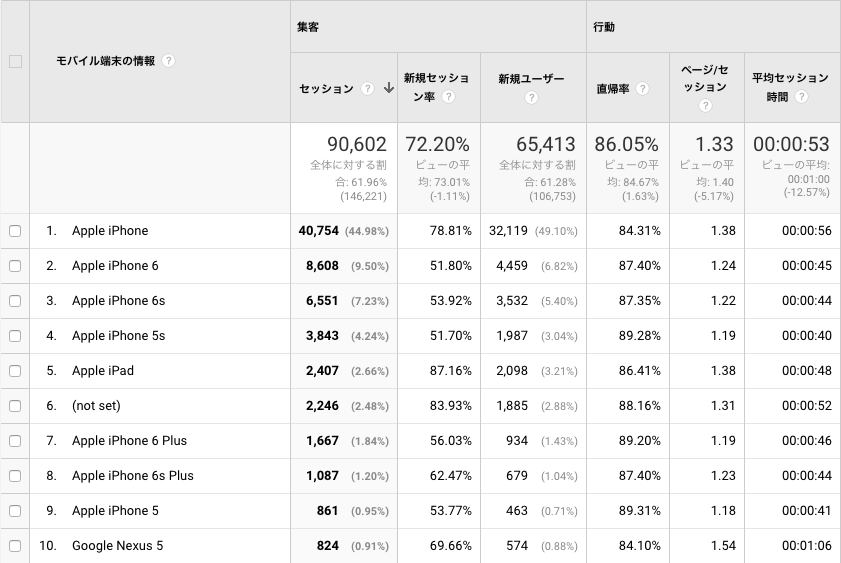Select overall average duration 00:00:53
The height and width of the screenshot is (563, 841).
coord(791,144)
